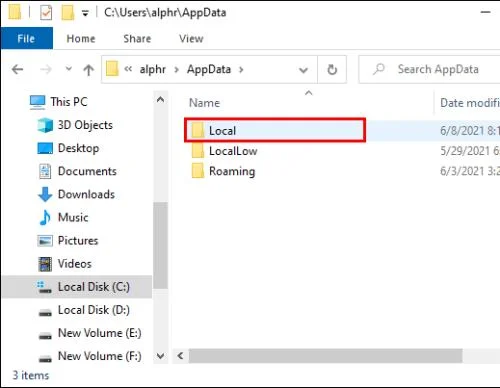Screen dimensions: 500x388
Task: Click the LocalLow folder icon
Action: pos(198,151)
